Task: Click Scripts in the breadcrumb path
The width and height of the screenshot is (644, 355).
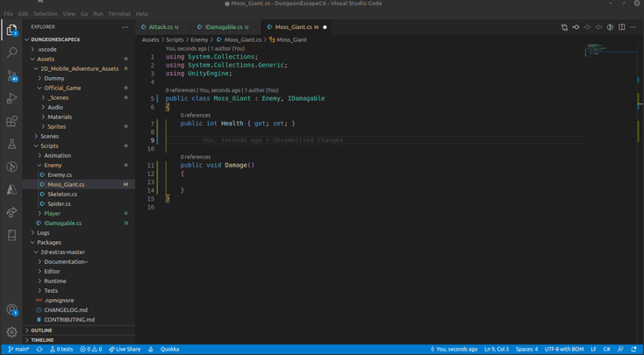Action: [175, 39]
